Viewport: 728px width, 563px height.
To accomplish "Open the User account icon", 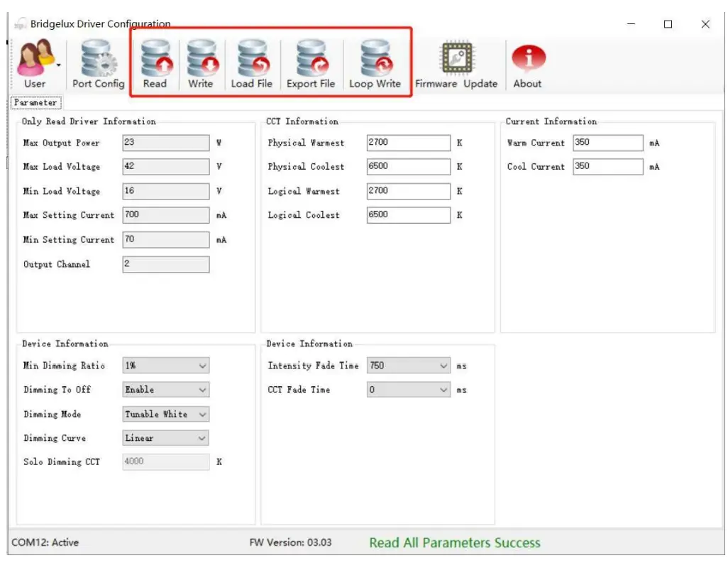I will point(35,58).
